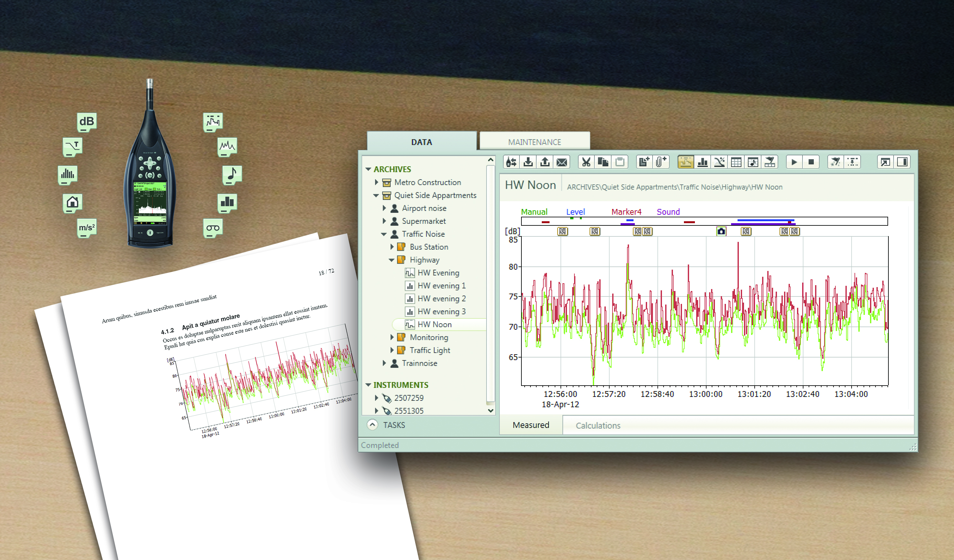Viewport: 954px width, 560px height.
Task: Click the instrument transfer icon in toolbar
Action: 511,162
